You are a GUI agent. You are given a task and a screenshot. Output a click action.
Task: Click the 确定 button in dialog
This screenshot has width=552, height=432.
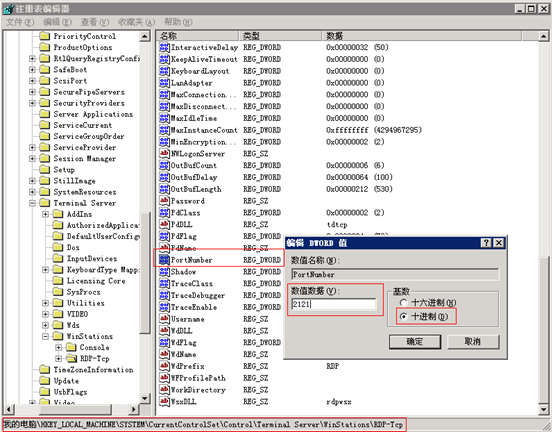point(415,342)
